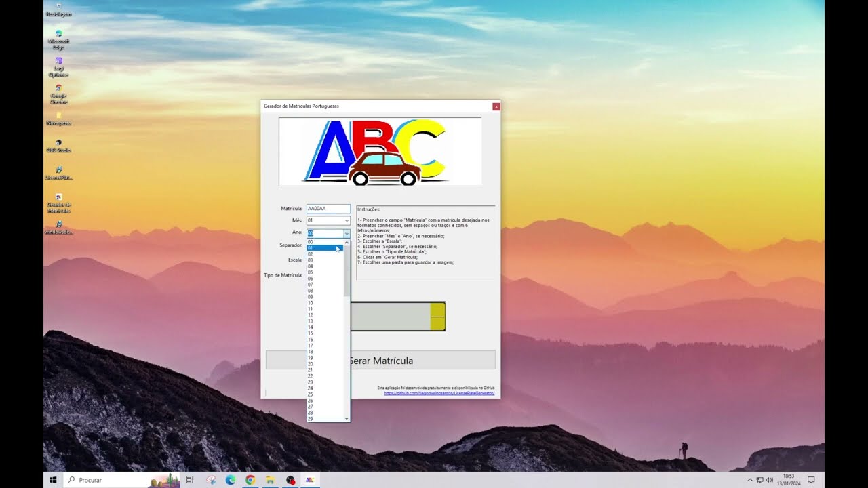Select 19 in the Ano list
This screenshot has height=488, width=868.
(x=325, y=358)
